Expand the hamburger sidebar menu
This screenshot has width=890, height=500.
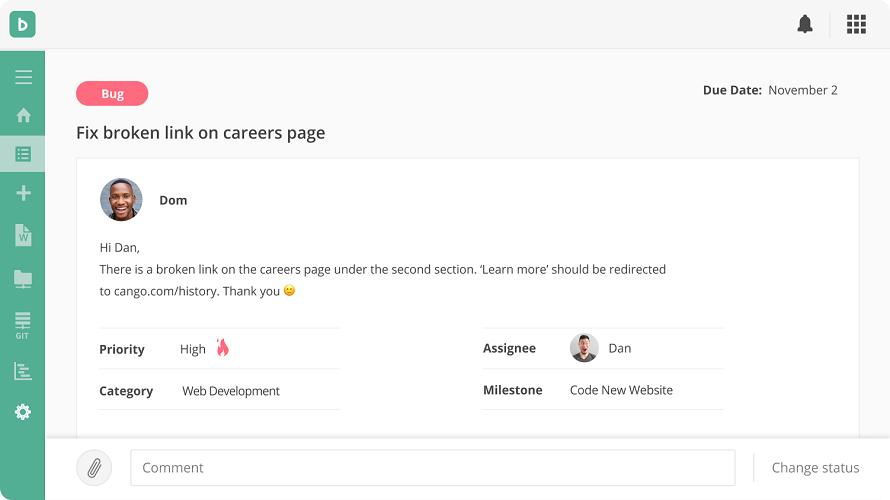pyautogui.click(x=23, y=77)
